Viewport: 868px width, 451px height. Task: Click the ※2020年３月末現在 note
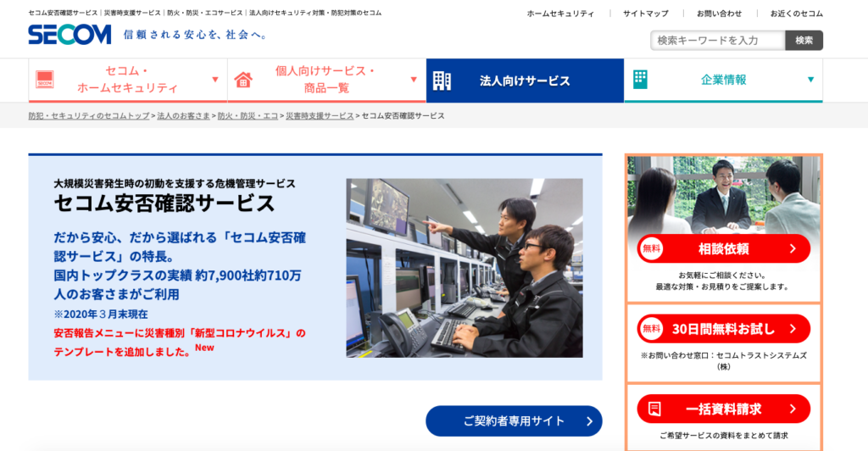(x=101, y=315)
